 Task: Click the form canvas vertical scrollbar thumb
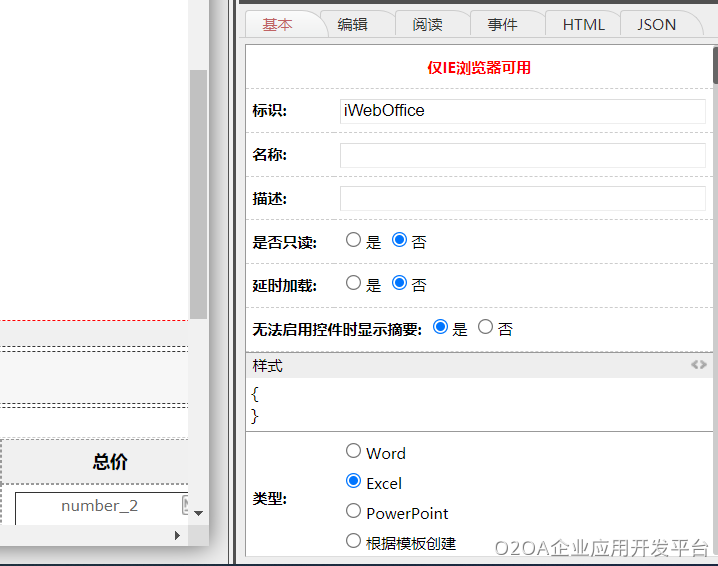click(198, 190)
